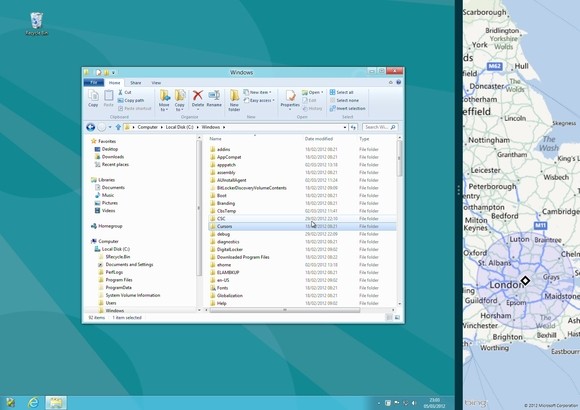The image size is (580, 410).
Task: Click the Search Windows input box
Action: tap(380, 127)
